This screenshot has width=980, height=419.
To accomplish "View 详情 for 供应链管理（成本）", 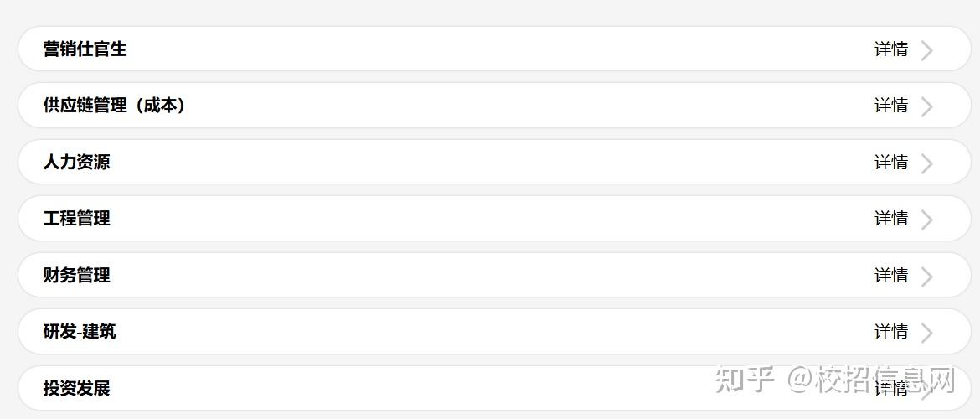I will pyautogui.click(x=890, y=106).
